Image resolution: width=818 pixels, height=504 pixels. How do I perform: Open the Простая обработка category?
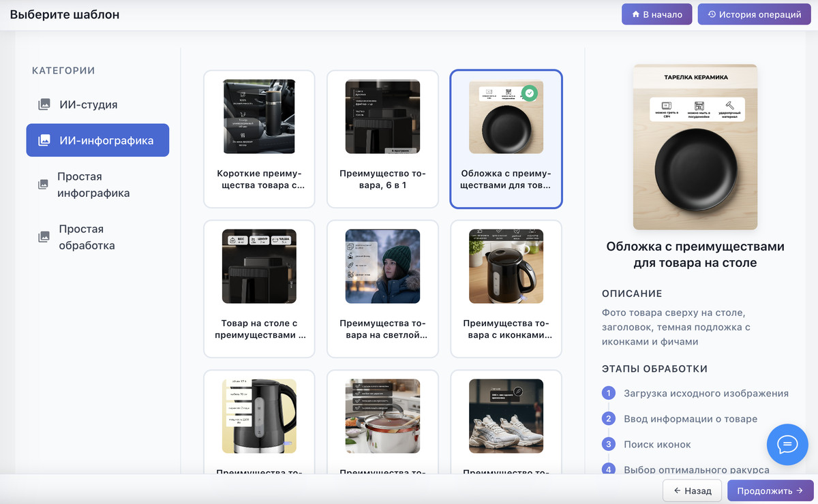pyautogui.click(x=97, y=237)
